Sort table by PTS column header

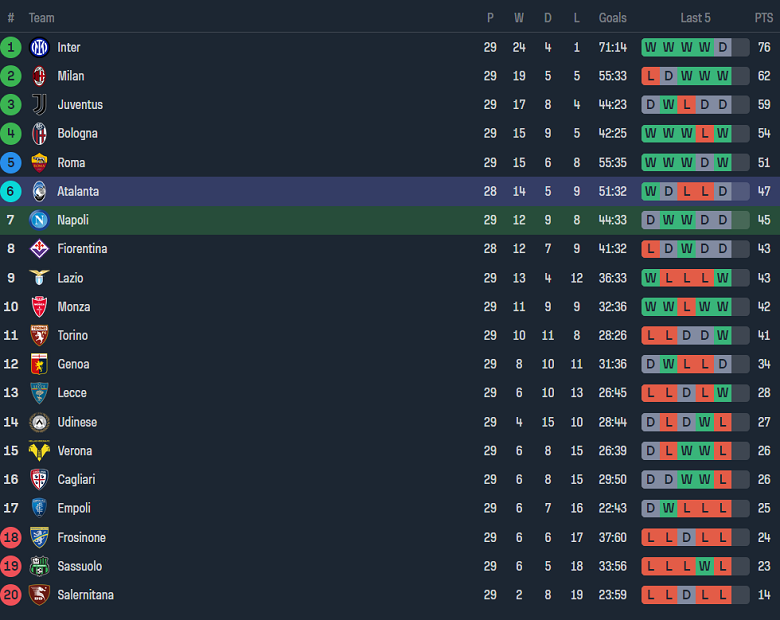[763, 18]
